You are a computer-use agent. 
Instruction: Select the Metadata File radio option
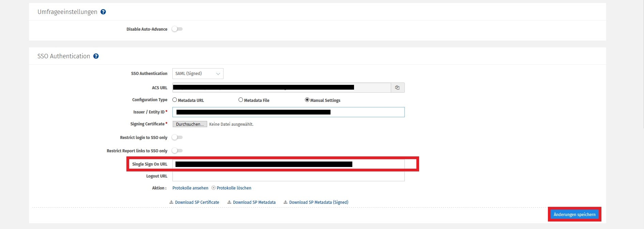point(241,100)
